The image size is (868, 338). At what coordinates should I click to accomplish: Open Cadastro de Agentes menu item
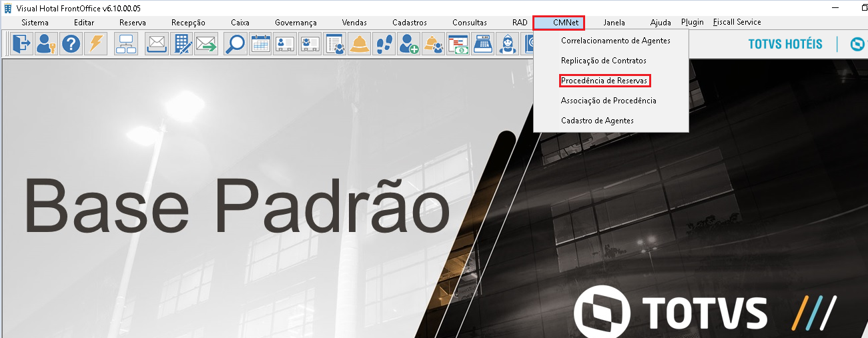point(597,121)
